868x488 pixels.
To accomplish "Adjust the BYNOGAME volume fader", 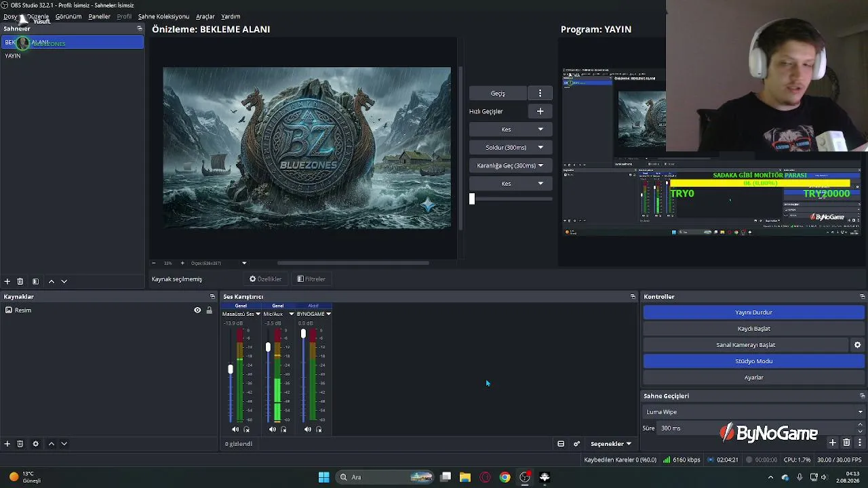I will tap(303, 333).
